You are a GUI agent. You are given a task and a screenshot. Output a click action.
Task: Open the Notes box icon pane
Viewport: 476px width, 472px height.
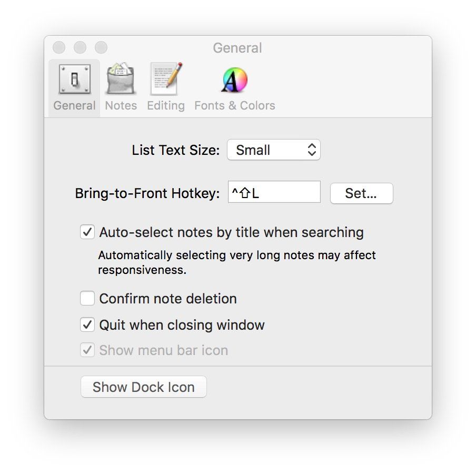point(121,80)
